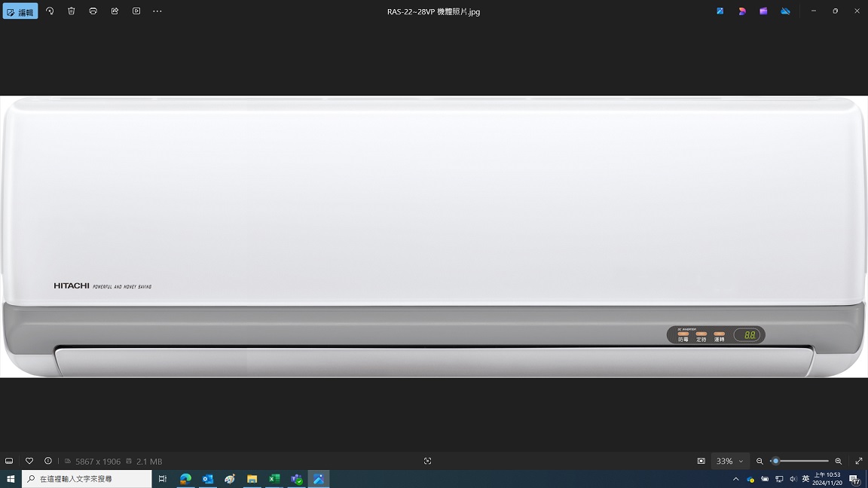The image size is (868, 488).
Task: Delete the photo with the trash icon
Action: (x=72, y=11)
